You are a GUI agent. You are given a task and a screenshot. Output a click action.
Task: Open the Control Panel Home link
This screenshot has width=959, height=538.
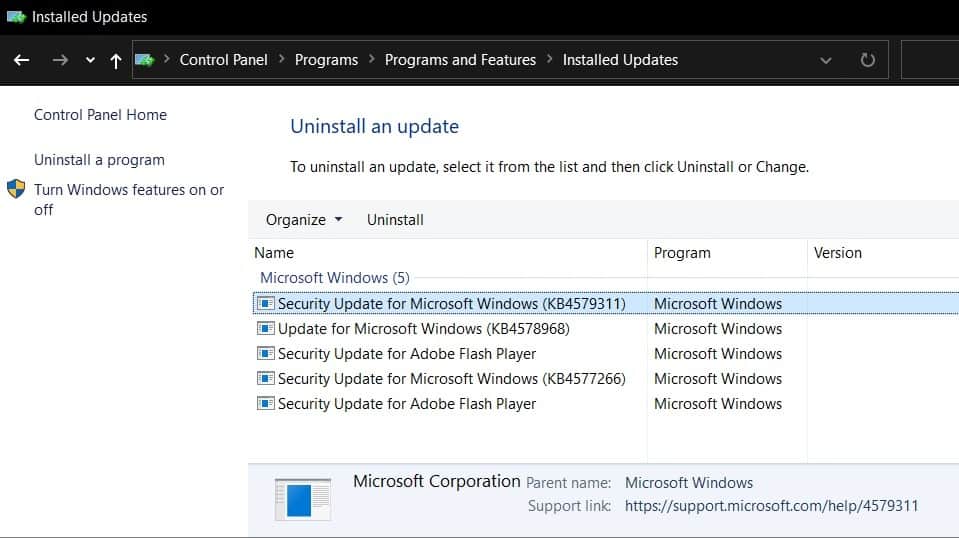(x=100, y=115)
